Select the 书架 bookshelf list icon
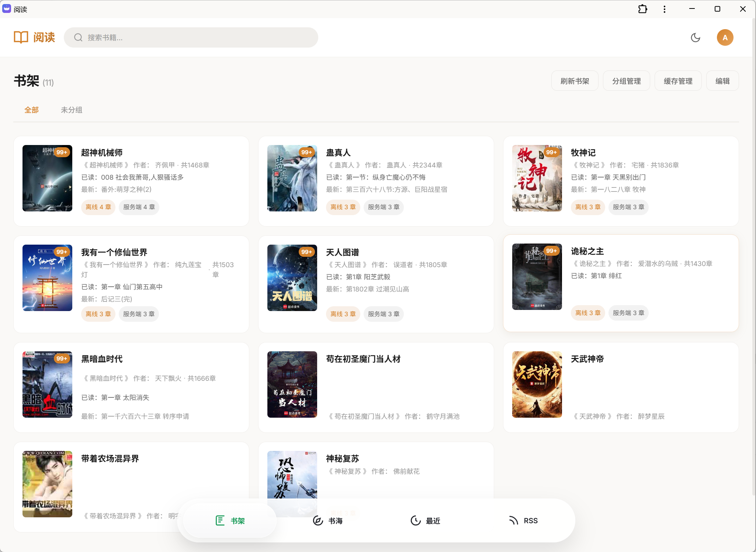This screenshot has width=756, height=552. click(220, 520)
